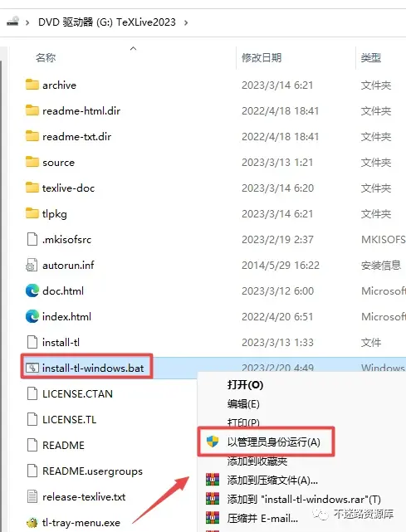This screenshot has height=532, width=406.
Task: Select the install-tl-windows.bat file icon
Action: [32, 368]
